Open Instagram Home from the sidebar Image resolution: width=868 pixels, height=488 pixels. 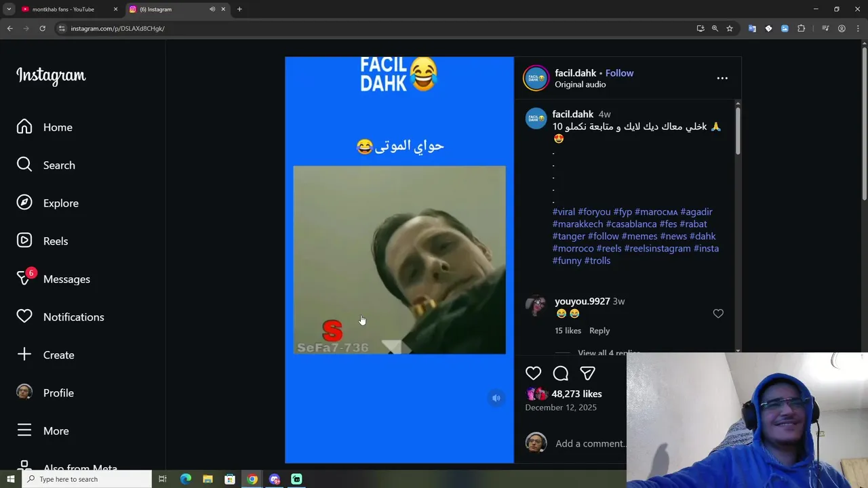[x=44, y=127]
